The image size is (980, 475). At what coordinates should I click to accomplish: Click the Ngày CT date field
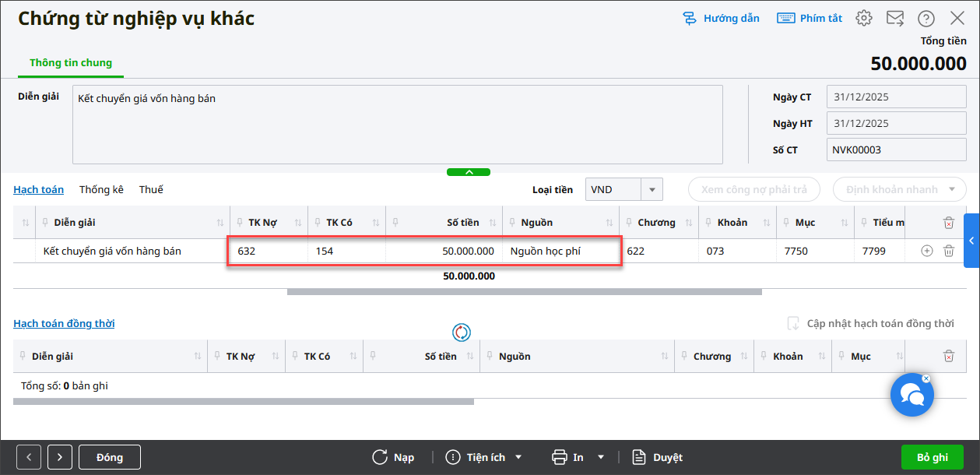click(897, 97)
